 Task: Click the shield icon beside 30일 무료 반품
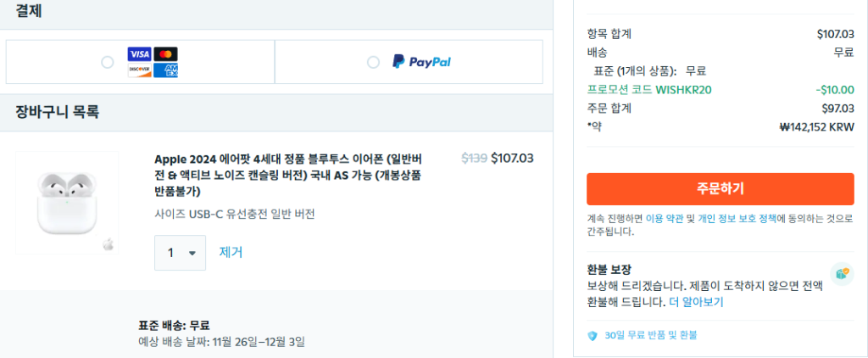point(593,336)
